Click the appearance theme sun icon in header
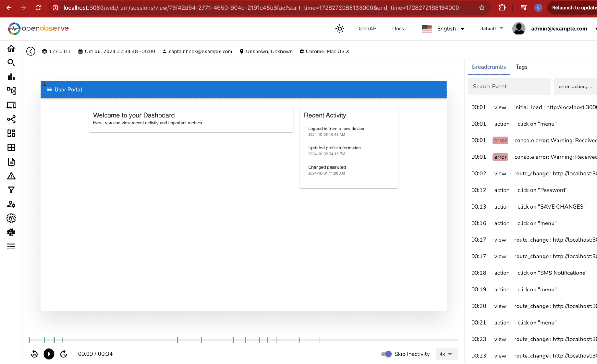The width and height of the screenshot is (597, 364). [x=339, y=28]
